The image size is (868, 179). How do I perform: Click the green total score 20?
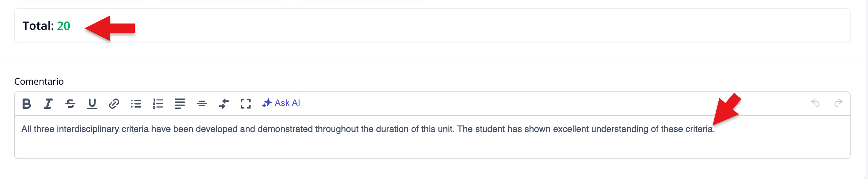(x=63, y=26)
